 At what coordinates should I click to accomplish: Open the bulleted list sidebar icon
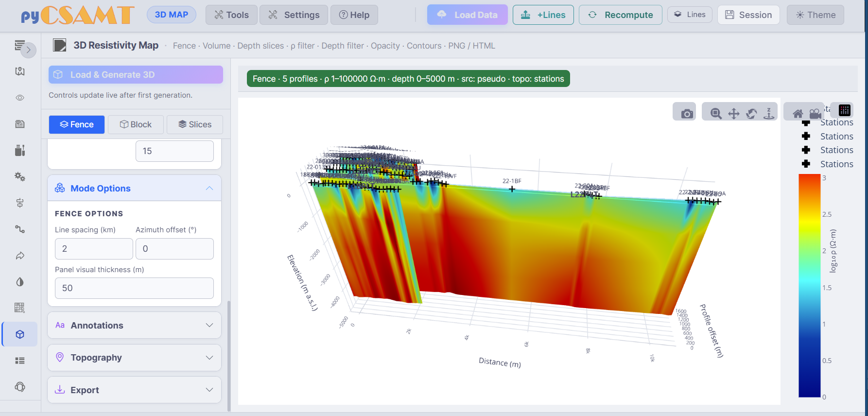pyautogui.click(x=20, y=361)
